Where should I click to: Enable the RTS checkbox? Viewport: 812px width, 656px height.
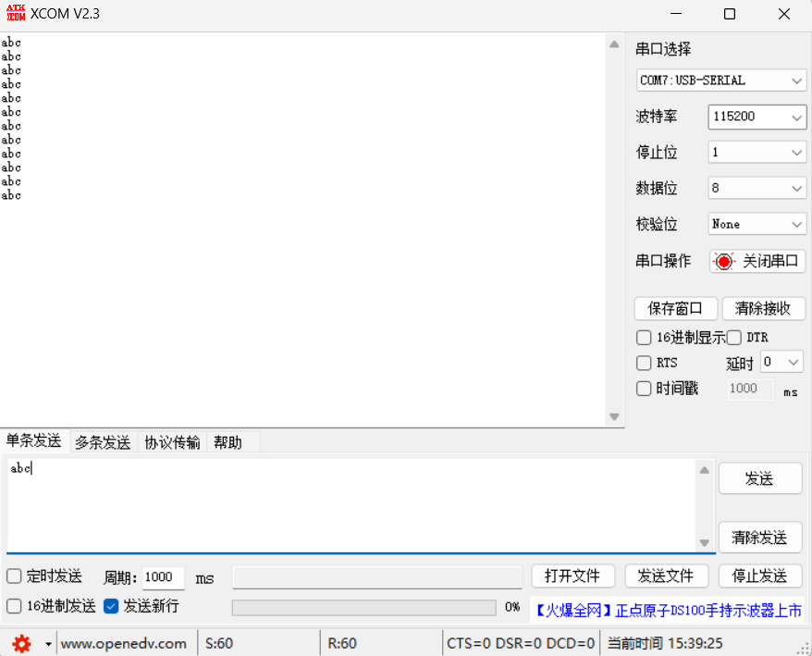pos(643,363)
